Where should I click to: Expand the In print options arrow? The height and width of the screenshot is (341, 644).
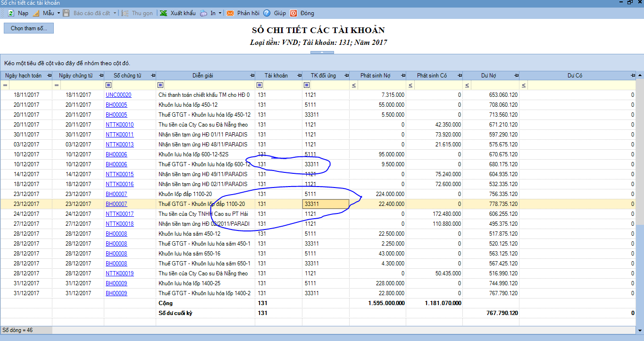click(220, 13)
